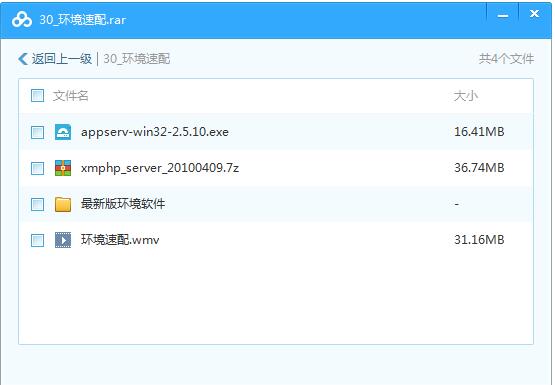This screenshot has height=385, width=555.
Task: Click the 文件名 column header
Action: pyautogui.click(x=70, y=96)
